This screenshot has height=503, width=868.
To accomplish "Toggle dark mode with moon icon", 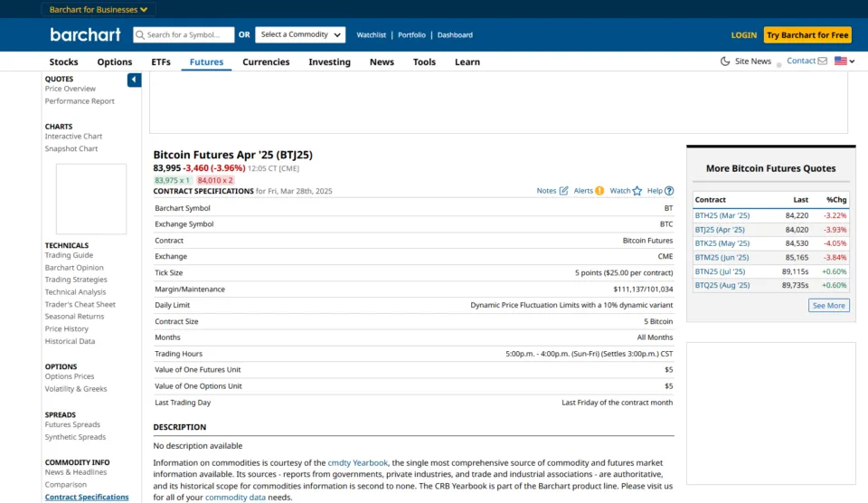I will point(725,62).
